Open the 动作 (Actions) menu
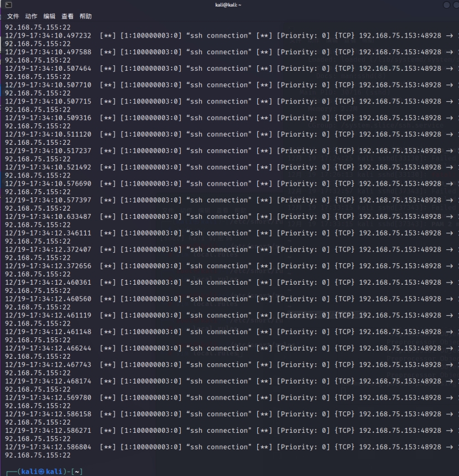The image size is (459, 476). pyautogui.click(x=31, y=17)
